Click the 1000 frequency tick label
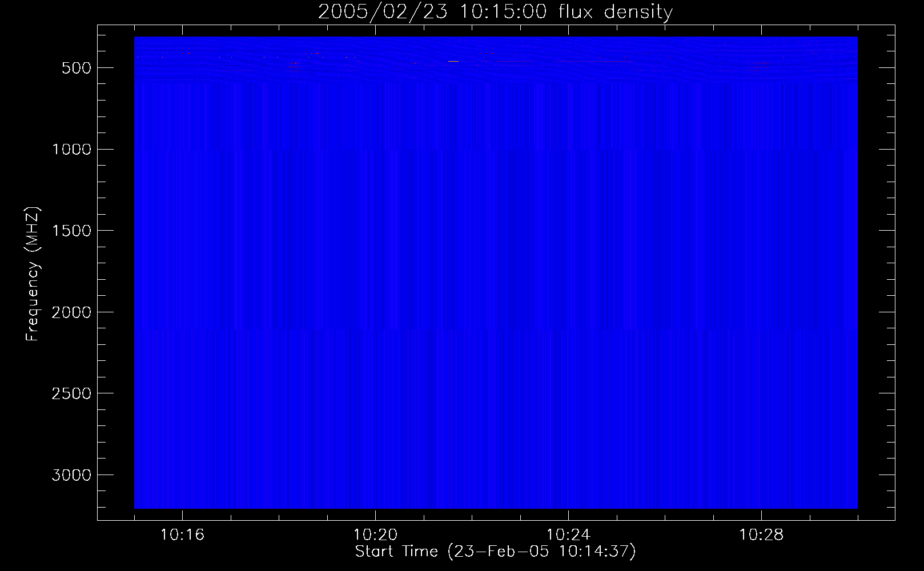Screen dimensions: 924x571 [x=71, y=150]
